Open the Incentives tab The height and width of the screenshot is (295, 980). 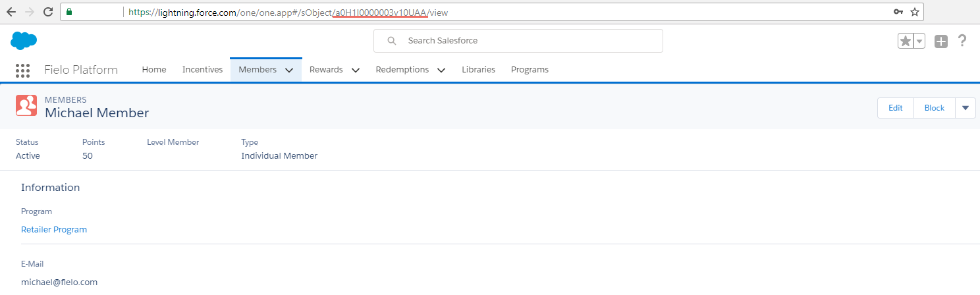202,70
